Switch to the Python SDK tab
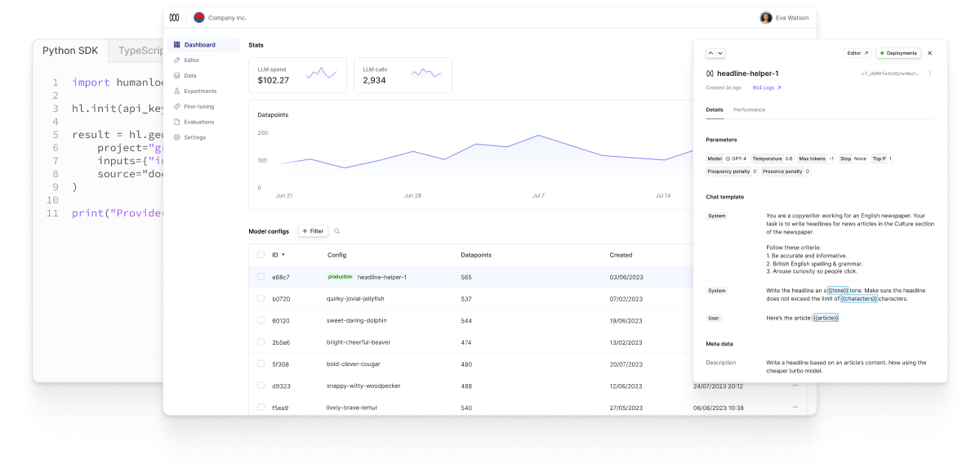Screen dimensions: 980x464 click(70, 51)
